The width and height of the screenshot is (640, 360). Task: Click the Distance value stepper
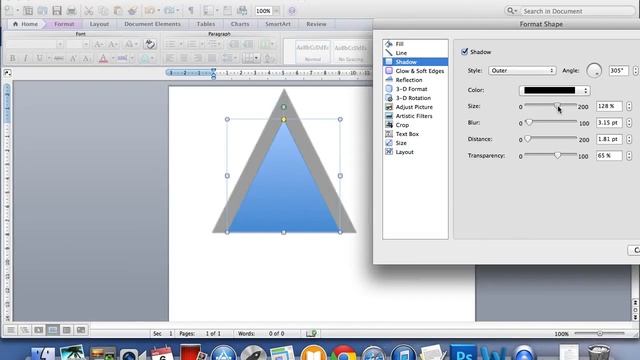[x=629, y=139]
